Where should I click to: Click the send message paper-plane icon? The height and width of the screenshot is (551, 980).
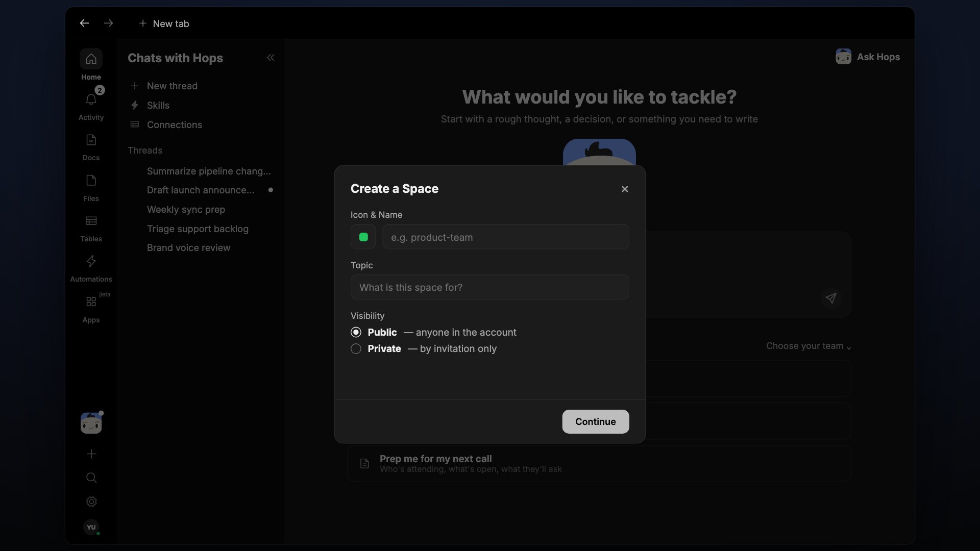[x=831, y=298]
